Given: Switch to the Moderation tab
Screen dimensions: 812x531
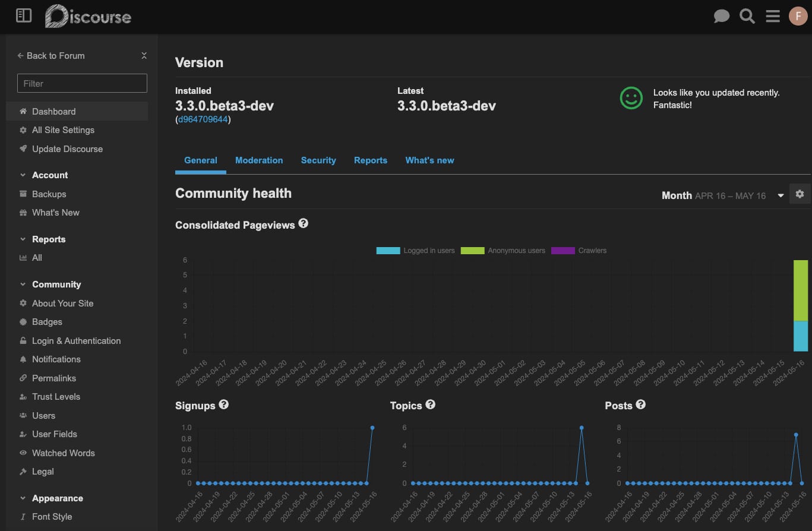Looking at the screenshot, I should click(259, 160).
